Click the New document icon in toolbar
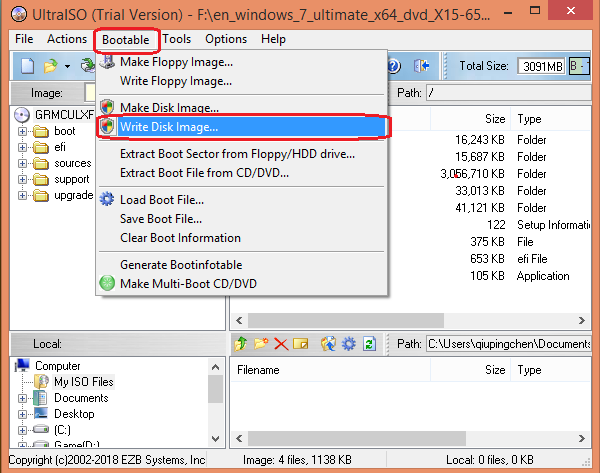Screen dimensions: 600x473 tap(27, 66)
